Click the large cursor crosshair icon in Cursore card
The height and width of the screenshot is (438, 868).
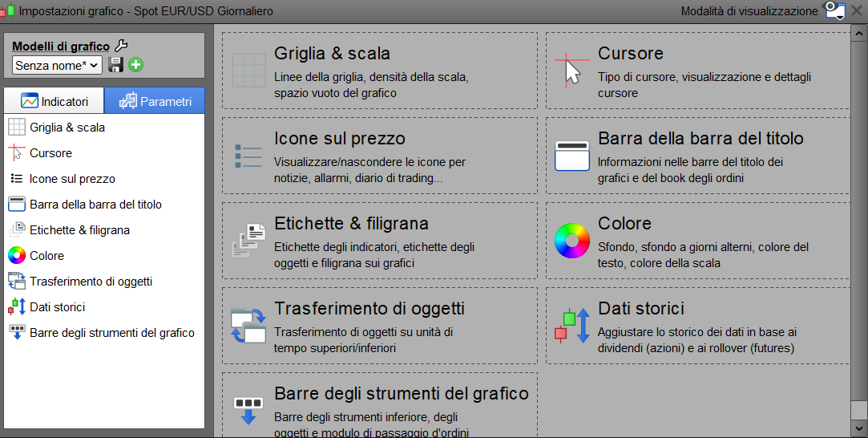point(571,71)
